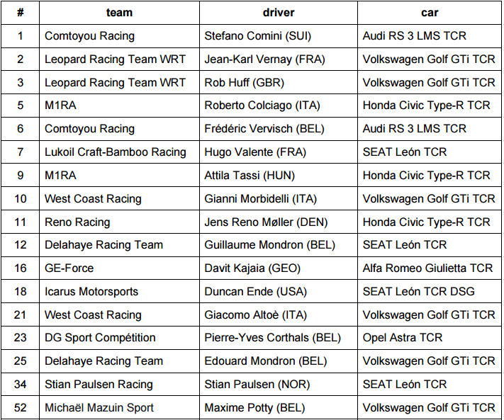Screen dimensions: 504x420
Task: Click the 'team' column header
Action: (119, 13)
